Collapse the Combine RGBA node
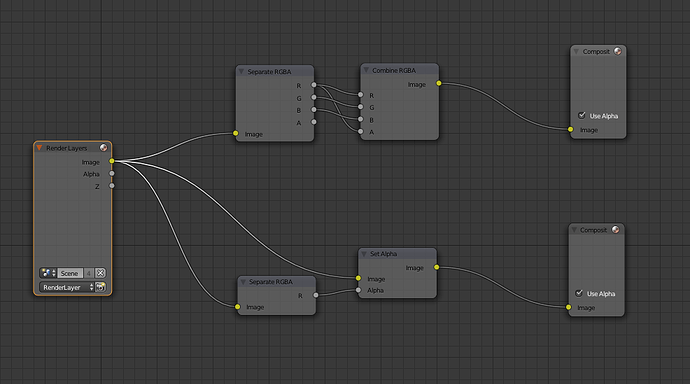Viewport: 690px width, 384px height. tap(366, 70)
